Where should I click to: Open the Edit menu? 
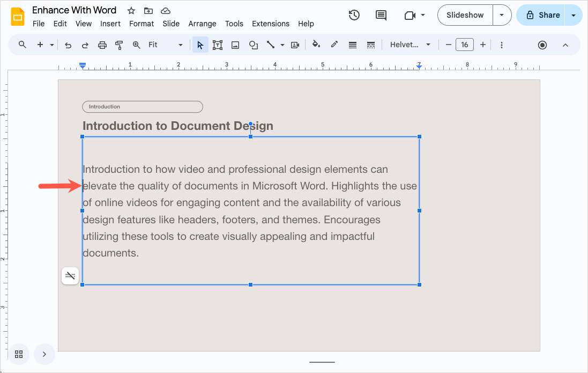[x=60, y=24]
